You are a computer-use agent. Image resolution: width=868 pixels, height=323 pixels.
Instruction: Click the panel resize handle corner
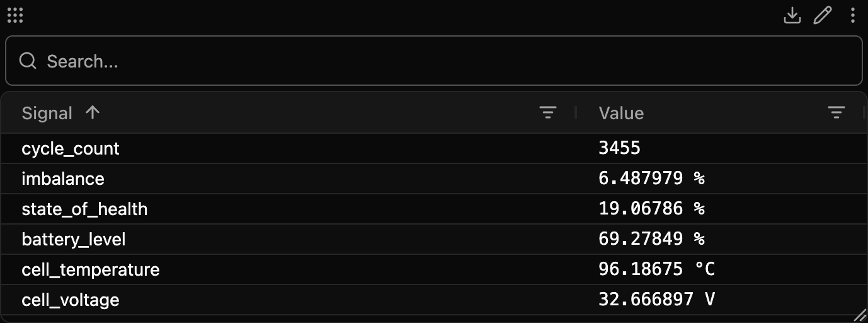tap(860, 315)
